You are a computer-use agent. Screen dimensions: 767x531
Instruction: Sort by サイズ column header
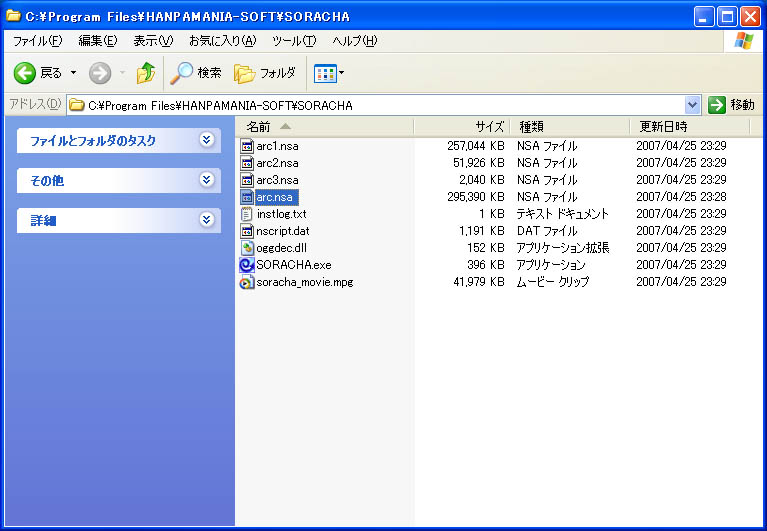click(x=462, y=127)
